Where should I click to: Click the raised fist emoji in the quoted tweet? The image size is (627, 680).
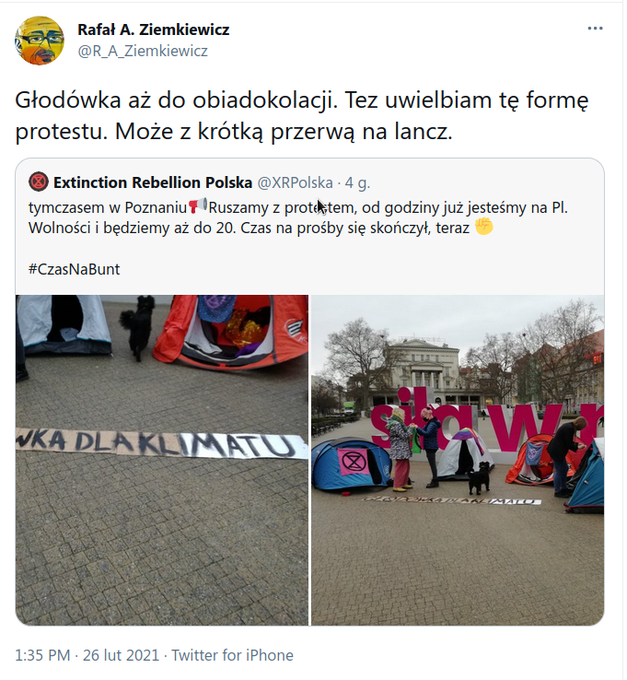coord(484,226)
